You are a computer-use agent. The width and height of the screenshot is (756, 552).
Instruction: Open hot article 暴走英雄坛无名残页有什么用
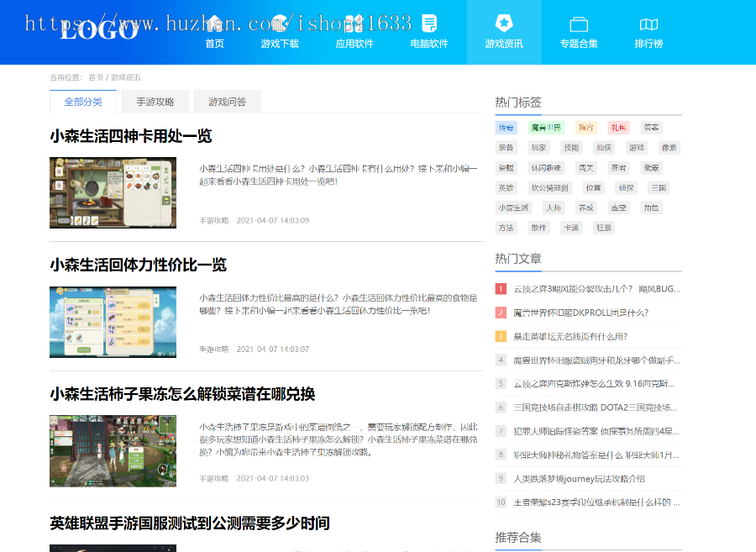(570, 337)
